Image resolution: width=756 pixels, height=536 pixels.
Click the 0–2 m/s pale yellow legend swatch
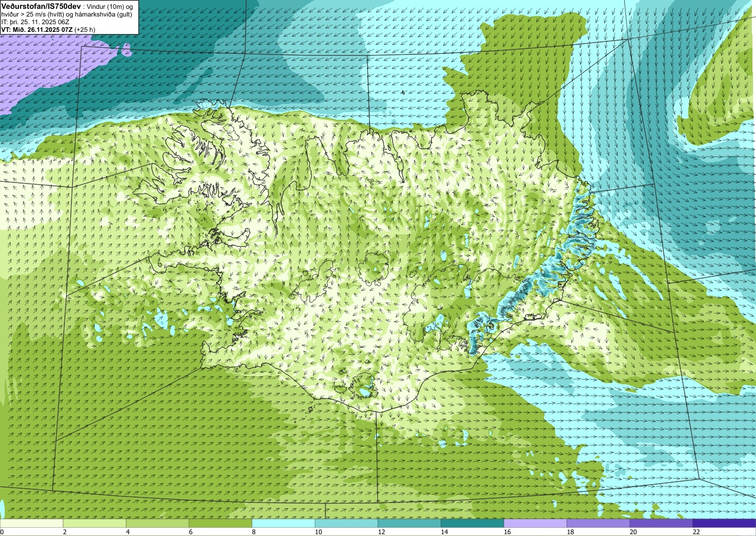click(31, 523)
